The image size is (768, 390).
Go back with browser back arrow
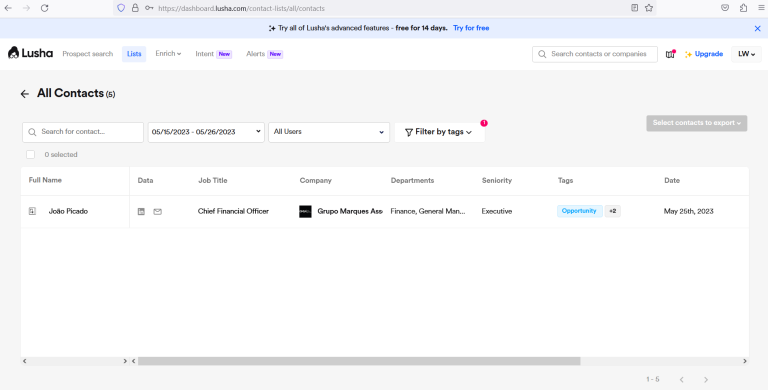(8, 8)
